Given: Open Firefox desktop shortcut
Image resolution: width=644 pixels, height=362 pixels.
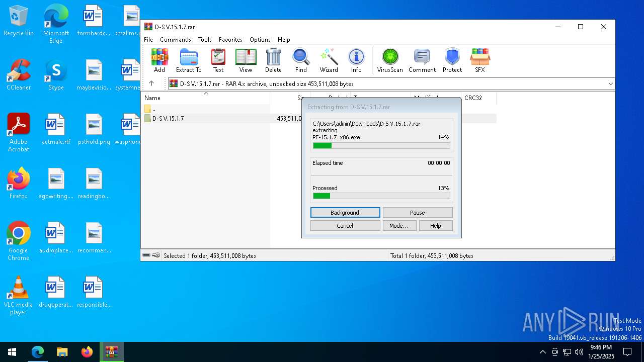Looking at the screenshot, I should pos(19,184).
